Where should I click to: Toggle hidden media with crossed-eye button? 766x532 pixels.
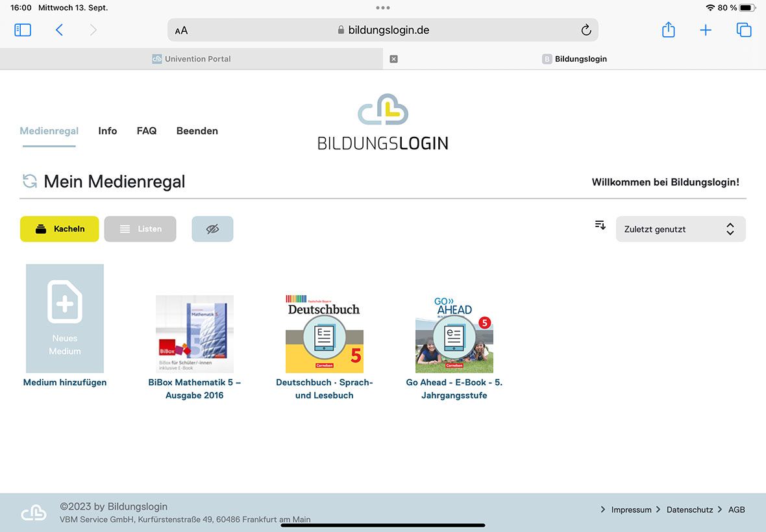point(212,229)
